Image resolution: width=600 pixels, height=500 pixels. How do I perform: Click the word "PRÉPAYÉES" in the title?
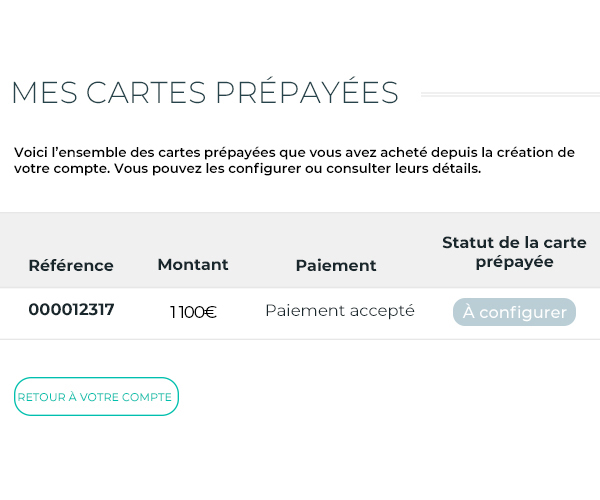tap(320, 93)
